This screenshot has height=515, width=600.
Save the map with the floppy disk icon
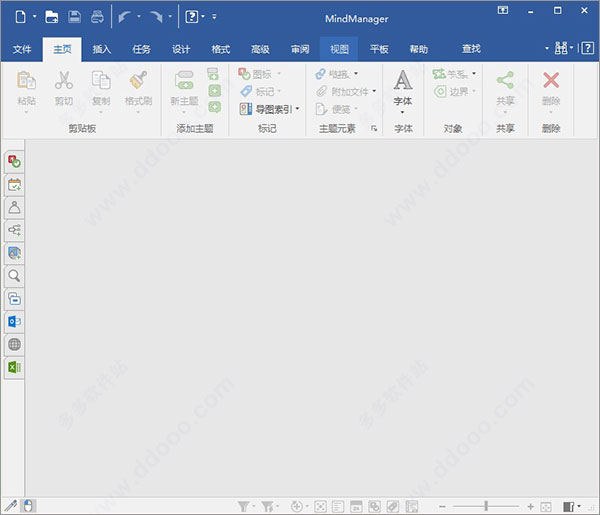(74, 16)
